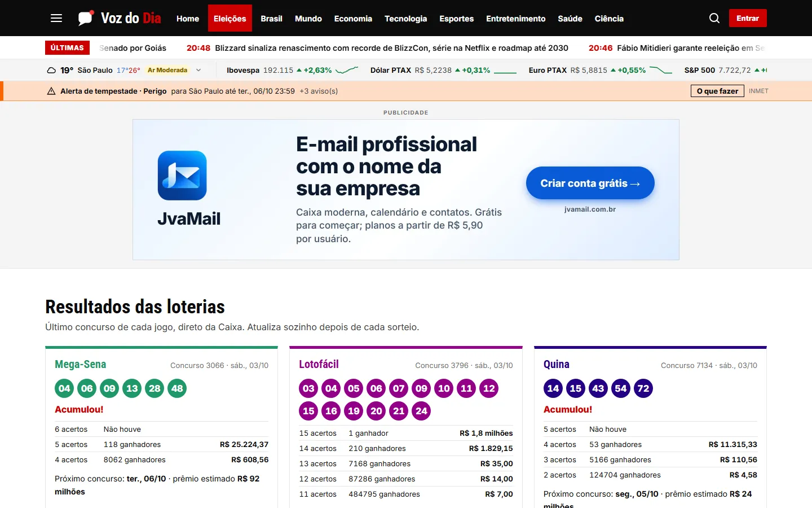Viewport: 812px width, 508px height.
Task: Select Esportes in the navigation bar
Action: [457, 19]
